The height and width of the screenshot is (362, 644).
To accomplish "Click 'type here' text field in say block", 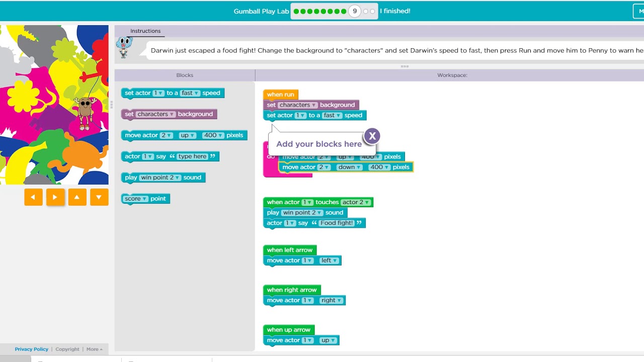I will click(x=193, y=156).
